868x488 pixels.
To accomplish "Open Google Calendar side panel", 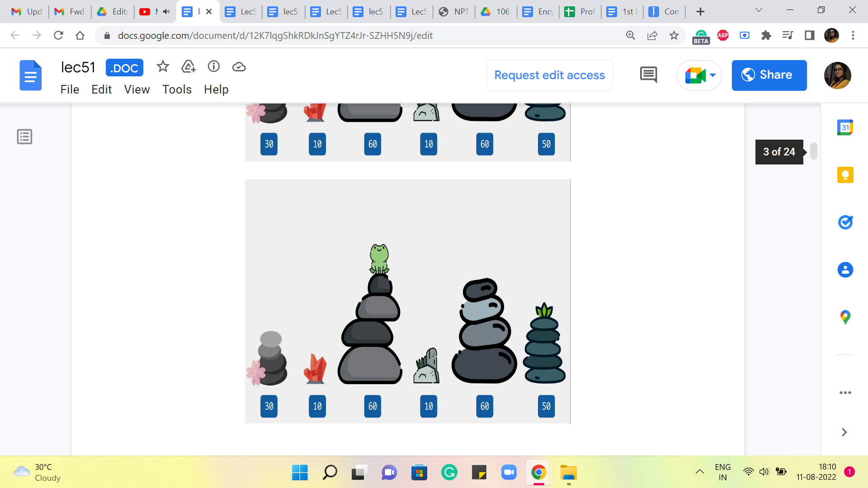I will pyautogui.click(x=845, y=128).
